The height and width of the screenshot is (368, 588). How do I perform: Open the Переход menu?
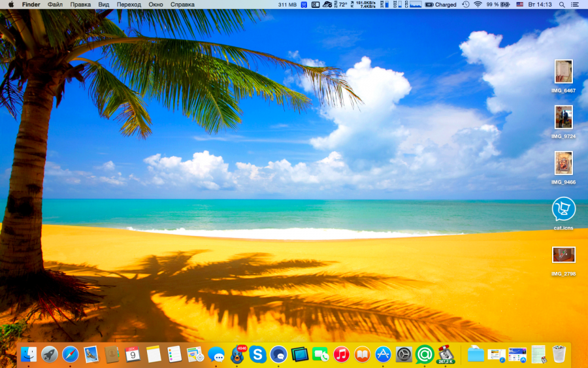(x=129, y=5)
